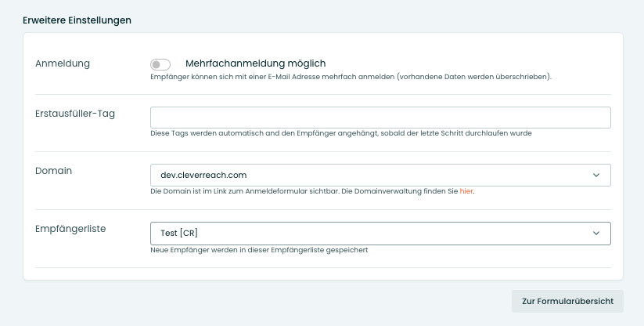Click the chevron arrow in the Domain selector

pos(596,175)
